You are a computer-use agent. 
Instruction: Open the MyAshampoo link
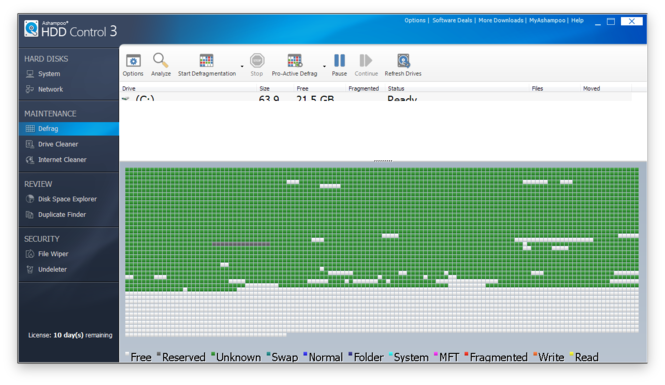547,20
